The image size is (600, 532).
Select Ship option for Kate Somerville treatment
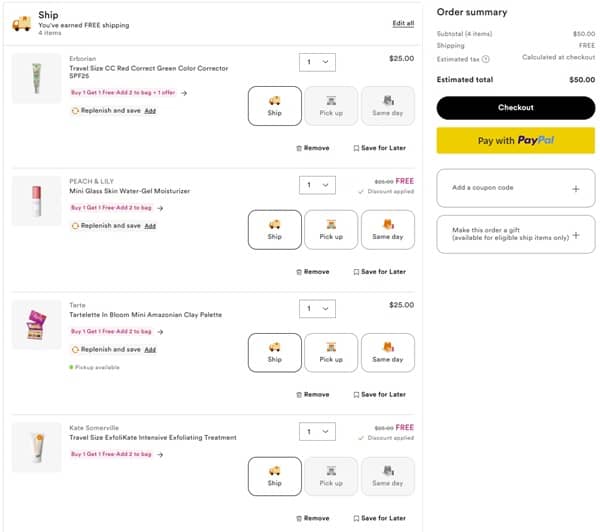coord(275,476)
